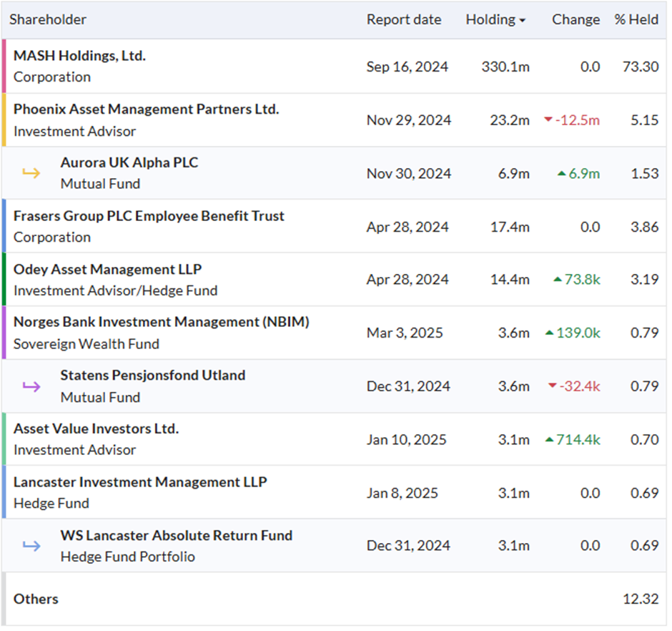Click the green up triangle next to 139.0k

click(x=550, y=333)
